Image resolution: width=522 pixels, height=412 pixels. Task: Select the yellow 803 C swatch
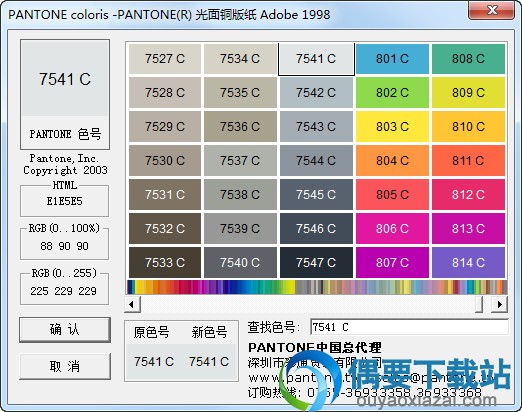392,127
